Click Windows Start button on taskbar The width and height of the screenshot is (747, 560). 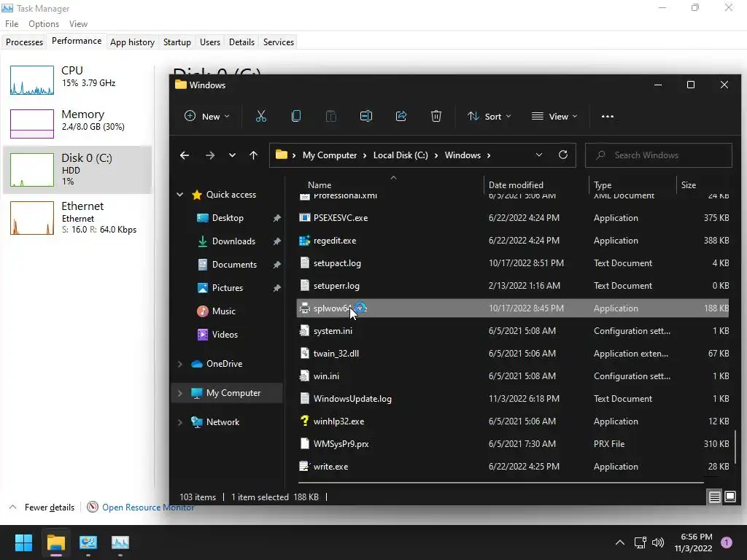pyautogui.click(x=23, y=542)
